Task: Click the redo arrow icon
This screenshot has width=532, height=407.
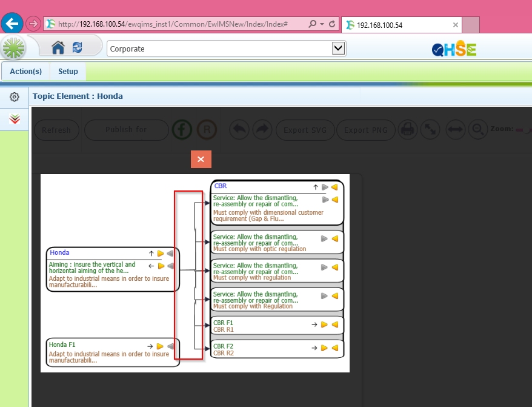Action: (262, 129)
